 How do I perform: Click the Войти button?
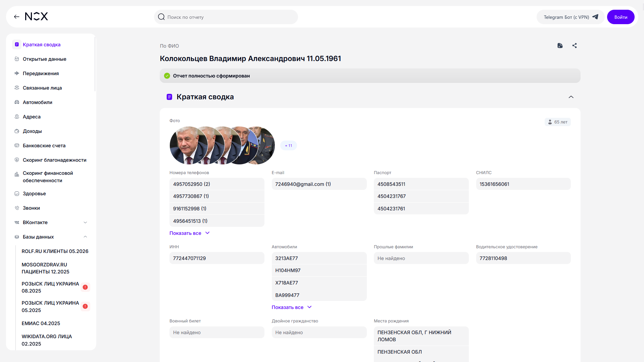point(621,17)
